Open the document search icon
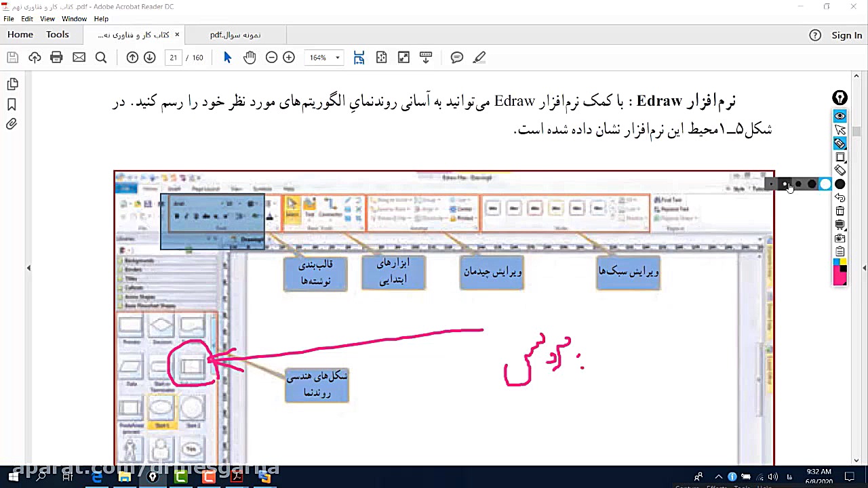 (x=101, y=57)
